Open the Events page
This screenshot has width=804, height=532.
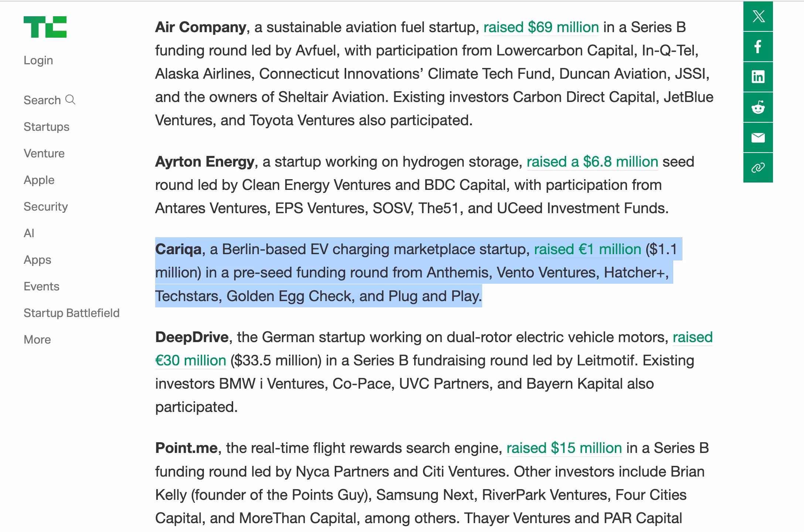pos(41,286)
